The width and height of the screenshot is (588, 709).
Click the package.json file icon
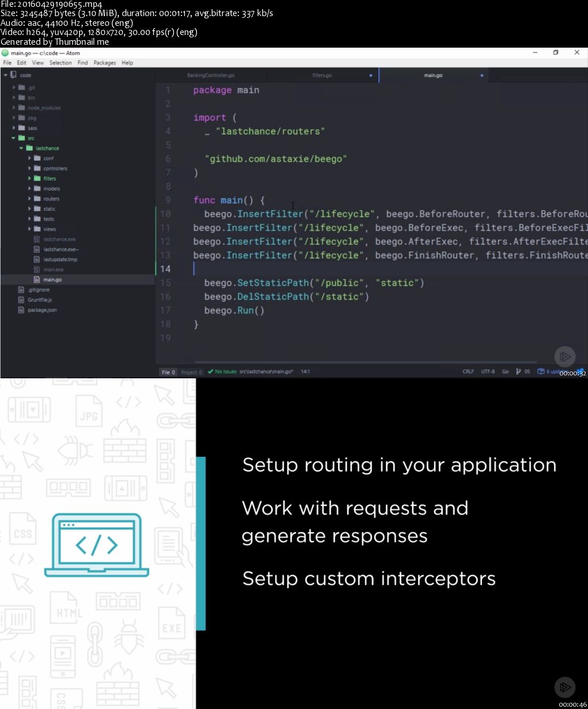click(x=22, y=310)
